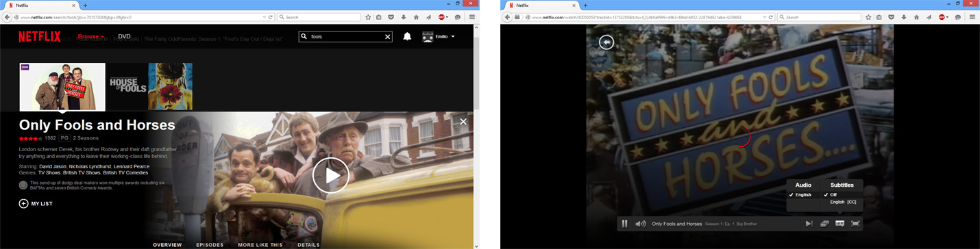Mute the player volume speaker icon
The image size is (980, 249).
click(641, 224)
